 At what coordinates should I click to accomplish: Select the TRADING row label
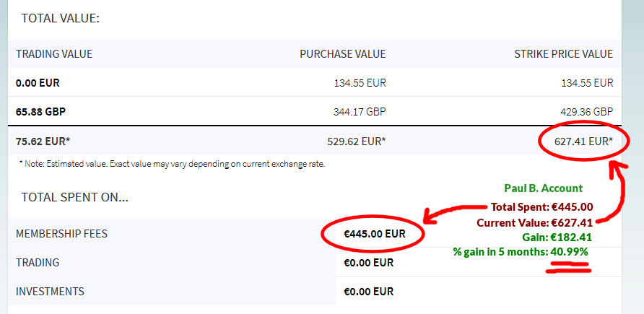[38, 262]
